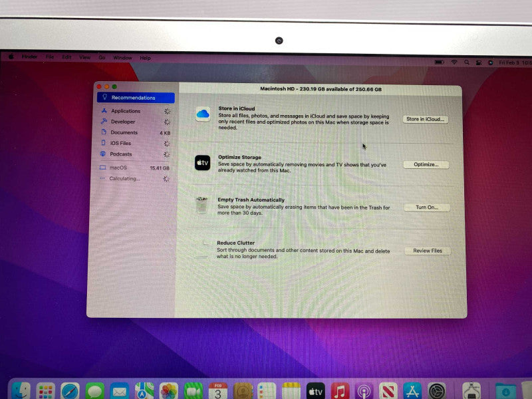Open Photos from the Dock

169,391
